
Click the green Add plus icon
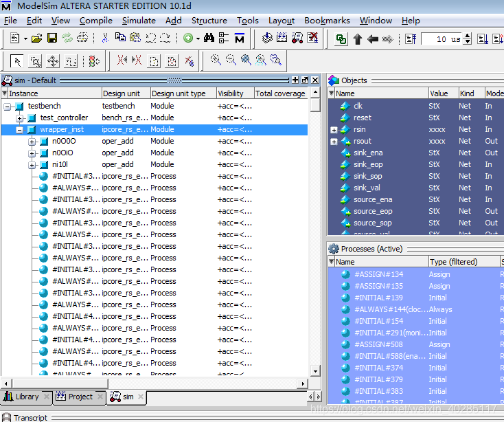[x=188, y=38]
